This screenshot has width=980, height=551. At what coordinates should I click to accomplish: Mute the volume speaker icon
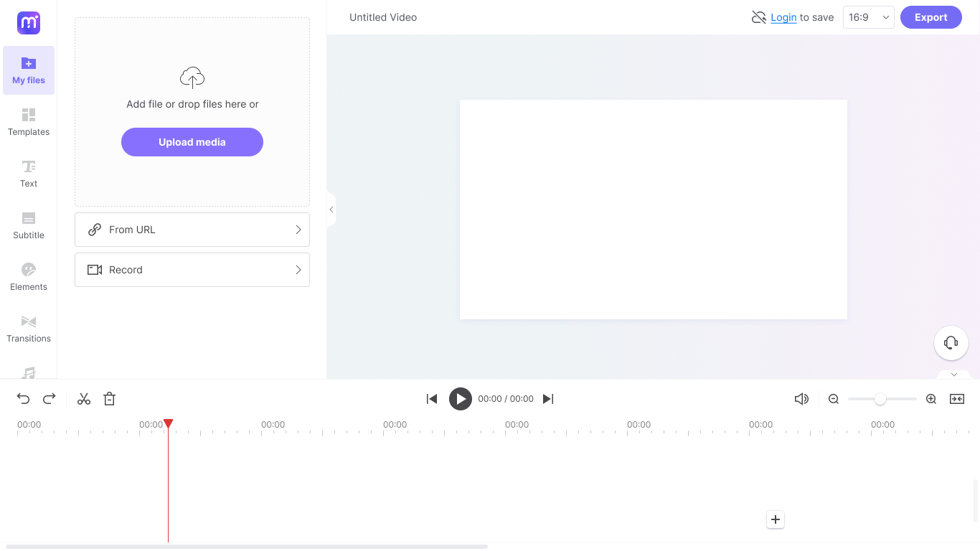(x=801, y=399)
